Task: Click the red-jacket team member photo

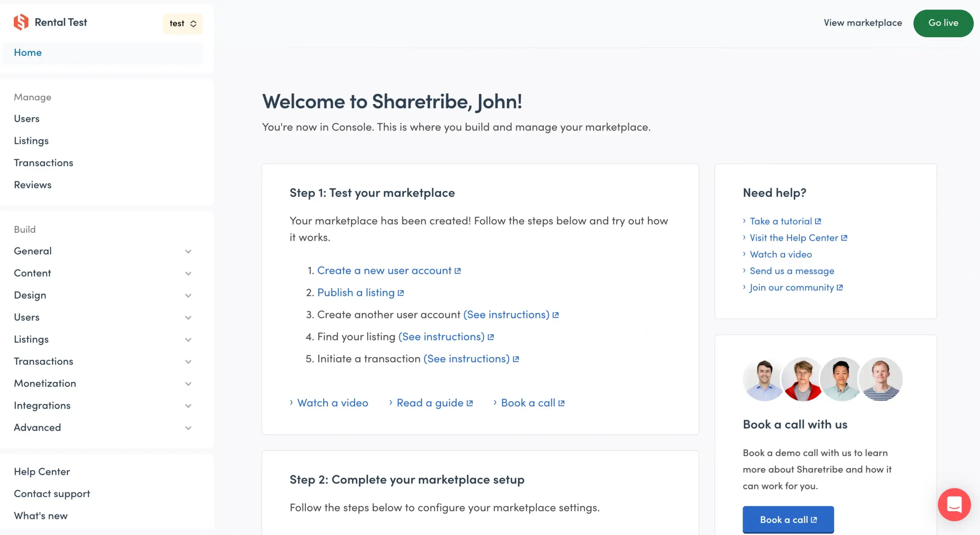Action: (802, 379)
